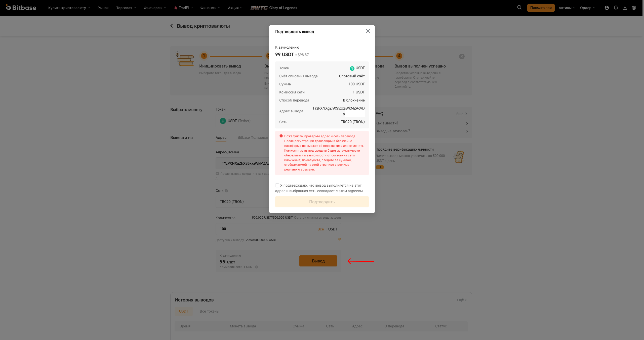Open the notifications bell icon
The image size is (644, 340).
pyautogui.click(x=616, y=8)
